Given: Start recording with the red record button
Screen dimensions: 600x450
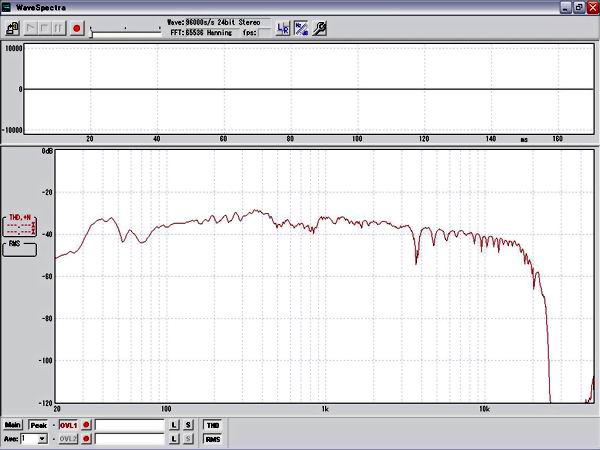Looking at the screenshot, I should tap(76, 29).
